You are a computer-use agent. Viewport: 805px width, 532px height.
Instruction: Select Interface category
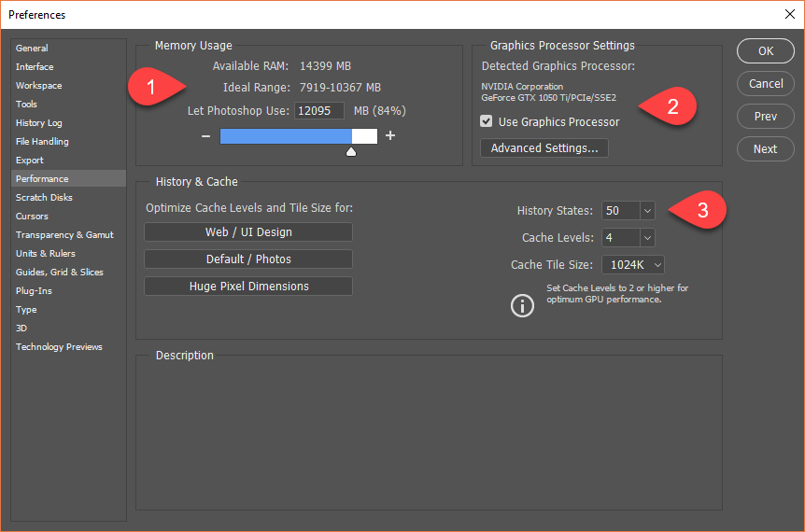point(68,66)
